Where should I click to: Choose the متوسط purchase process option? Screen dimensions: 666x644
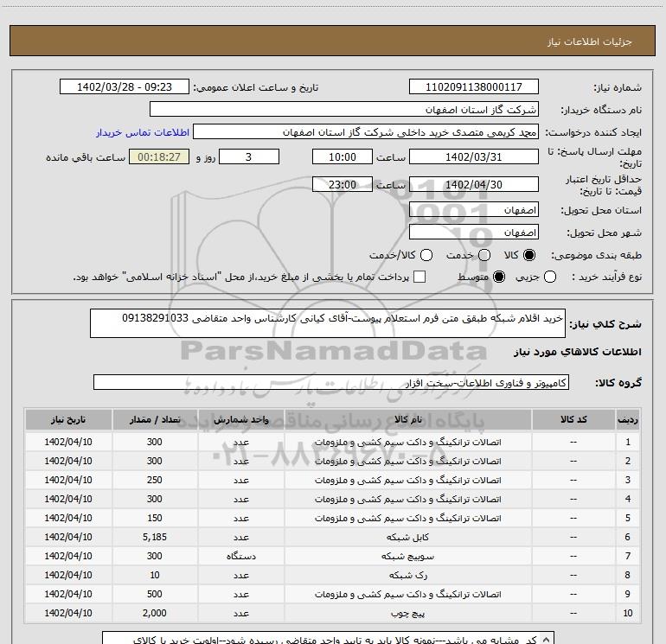pyautogui.click(x=499, y=277)
